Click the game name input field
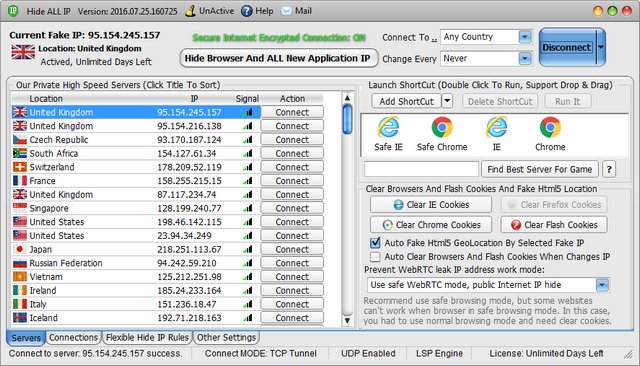The image size is (640, 366). tap(422, 169)
